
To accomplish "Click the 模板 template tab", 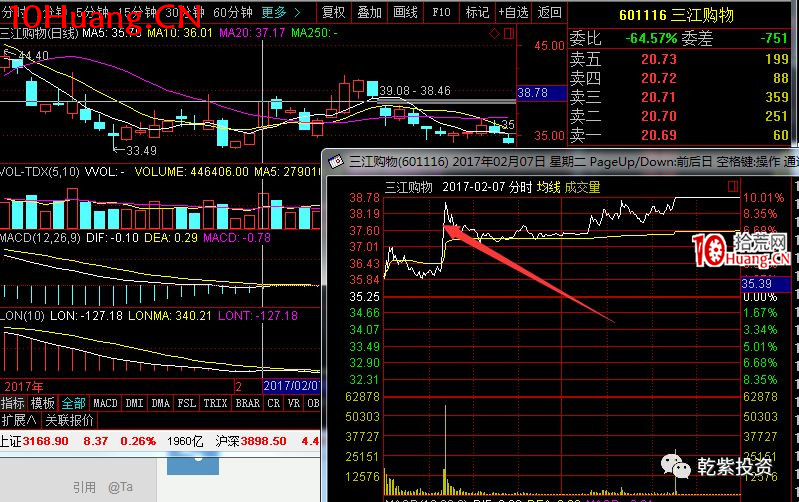I will pyautogui.click(x=42, y=403).
